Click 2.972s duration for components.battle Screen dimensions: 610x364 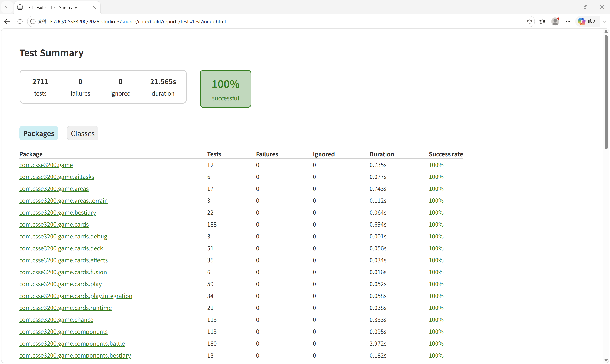[378, 344]
